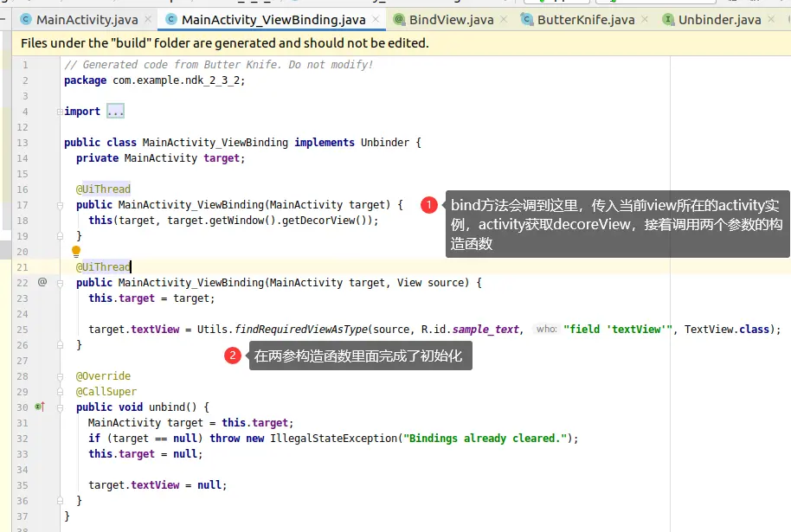
Task: Open the Unbinder.java tab
Action: (x=719, y=20)
